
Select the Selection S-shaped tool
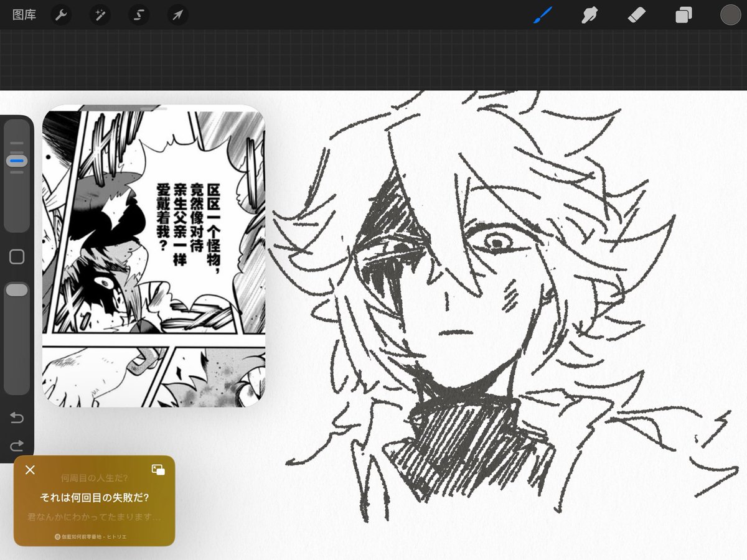139,14
